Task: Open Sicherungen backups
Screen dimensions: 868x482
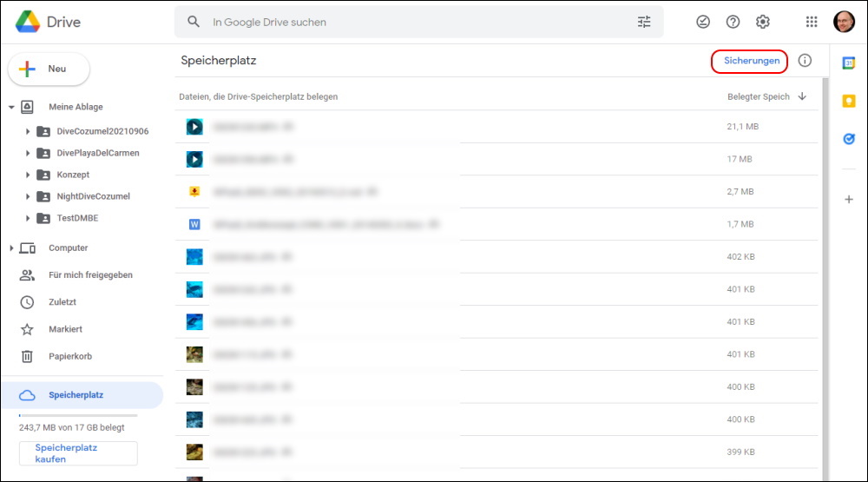Action: click(x=750, y=61)
